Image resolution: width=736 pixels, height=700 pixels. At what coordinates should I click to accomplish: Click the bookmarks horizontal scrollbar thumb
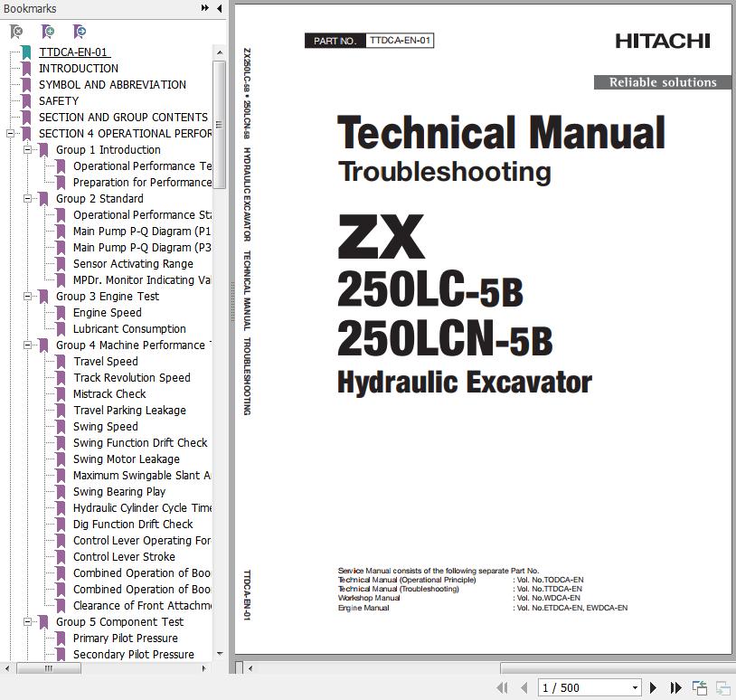48,668
